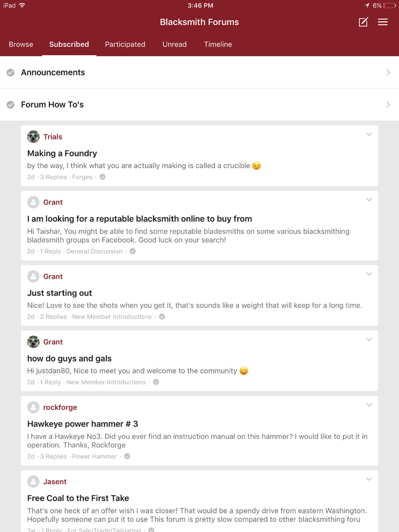This screenshot has width=399, height=532.
Task: Switch to the Unread tab
Action: [x=174, y=44]
